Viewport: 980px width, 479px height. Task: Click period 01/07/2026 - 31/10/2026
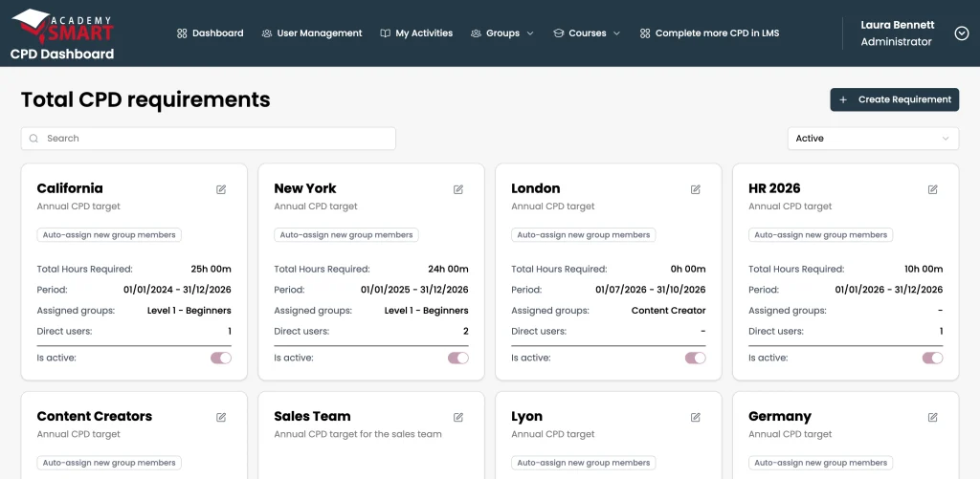pyautogui.click(x=651, y=290)
